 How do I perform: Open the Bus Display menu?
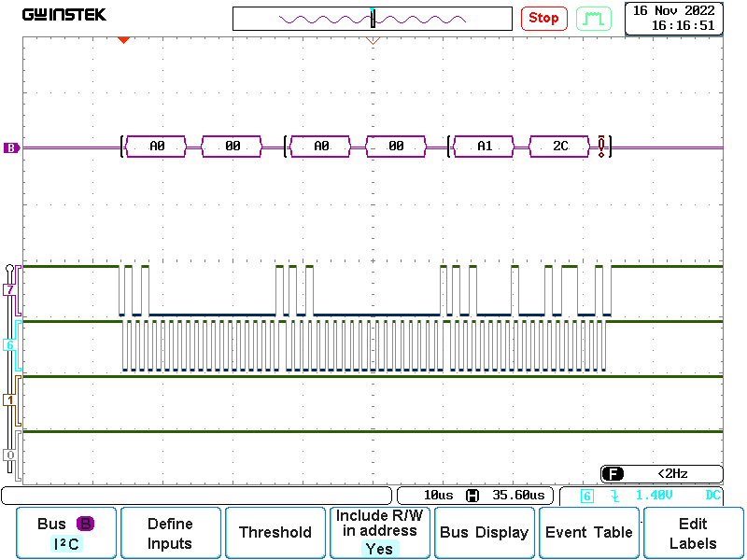tap(484, 533)
